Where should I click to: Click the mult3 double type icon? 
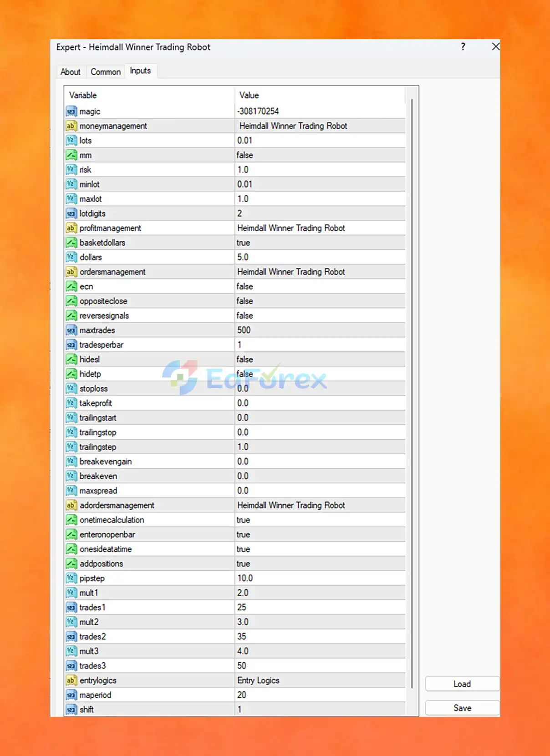coord(71,651)
